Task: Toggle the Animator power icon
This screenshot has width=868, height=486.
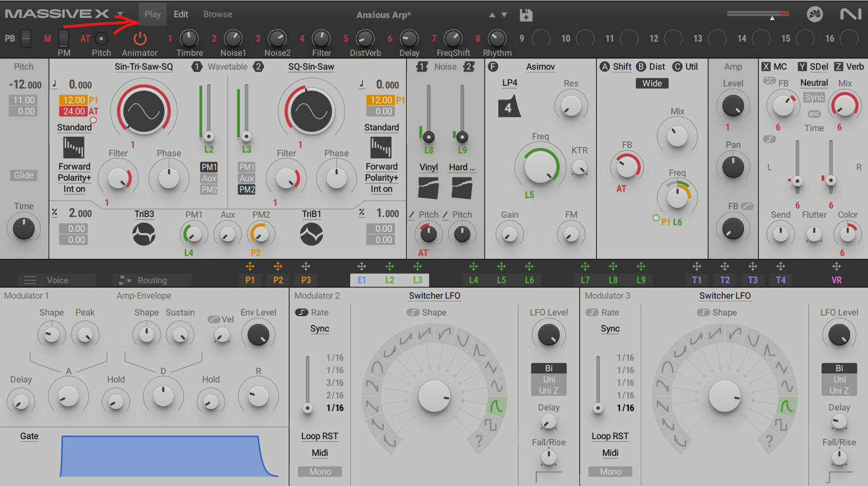Action: coord(140,39)
